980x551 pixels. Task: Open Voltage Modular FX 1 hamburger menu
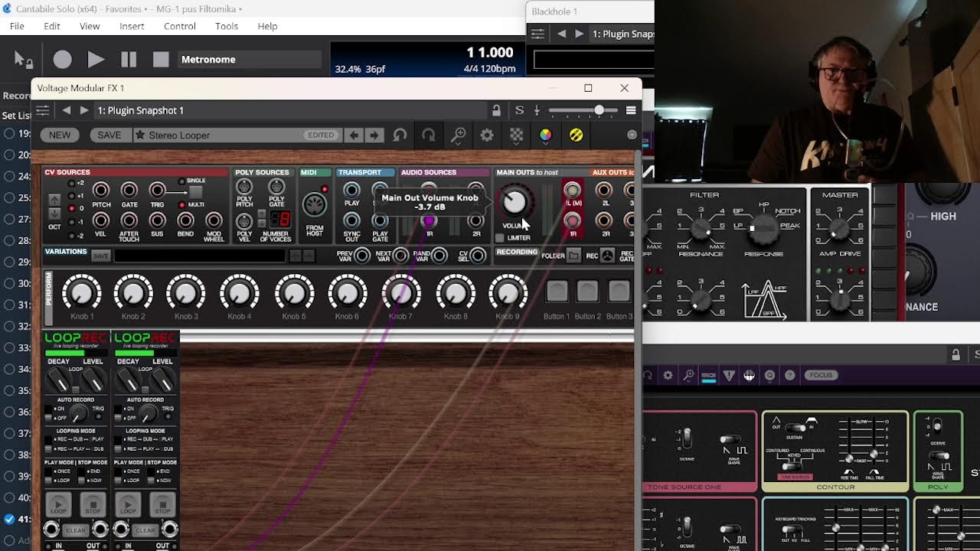coord(631,110)
